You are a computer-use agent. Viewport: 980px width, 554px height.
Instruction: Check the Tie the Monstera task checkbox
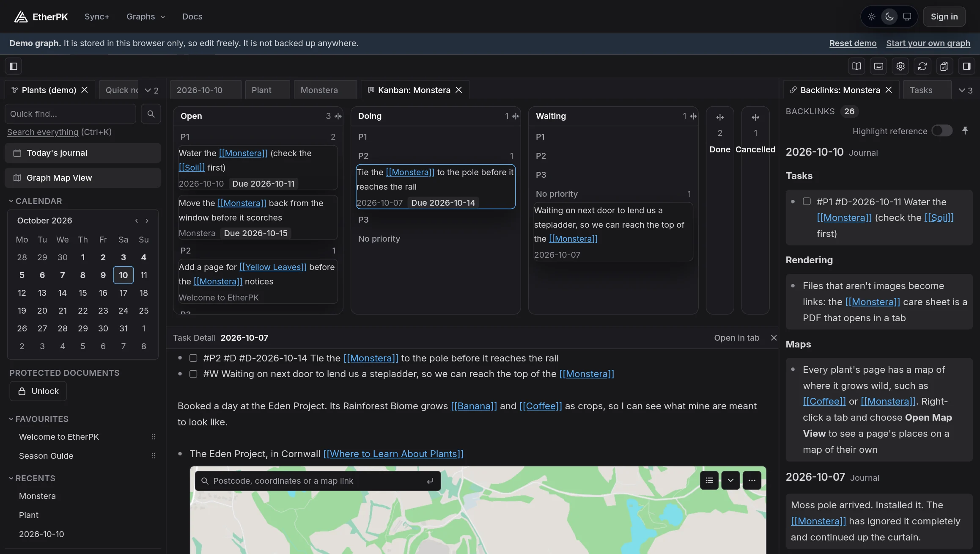pyautogui.click(x=193, y=358)
